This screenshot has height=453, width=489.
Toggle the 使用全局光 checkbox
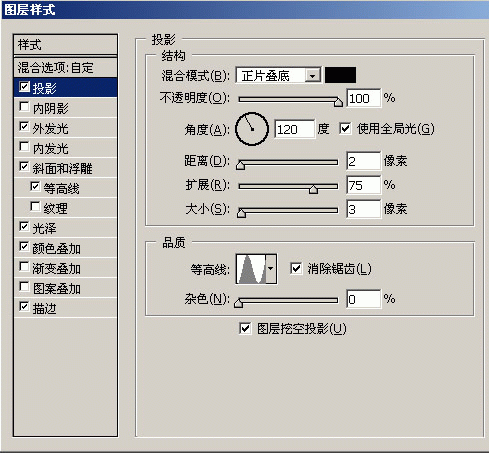[x=345, y=128]
